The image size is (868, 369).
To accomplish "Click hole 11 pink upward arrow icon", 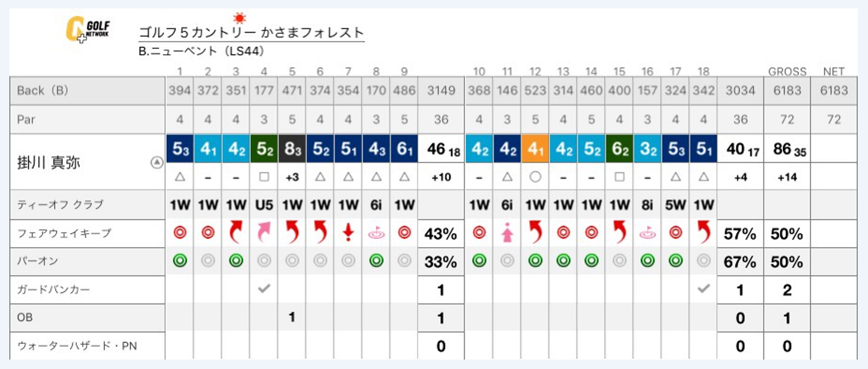I will point(507,233).
